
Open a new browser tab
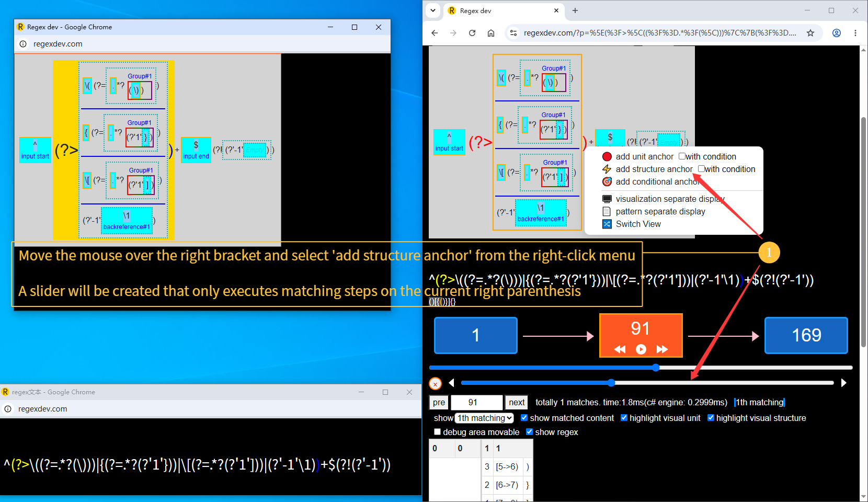tap(575, 10)
